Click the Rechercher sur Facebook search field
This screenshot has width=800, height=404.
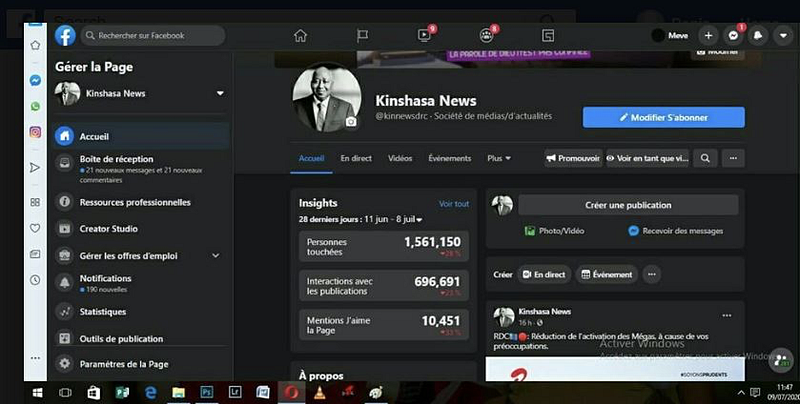(x=153, y=36)
